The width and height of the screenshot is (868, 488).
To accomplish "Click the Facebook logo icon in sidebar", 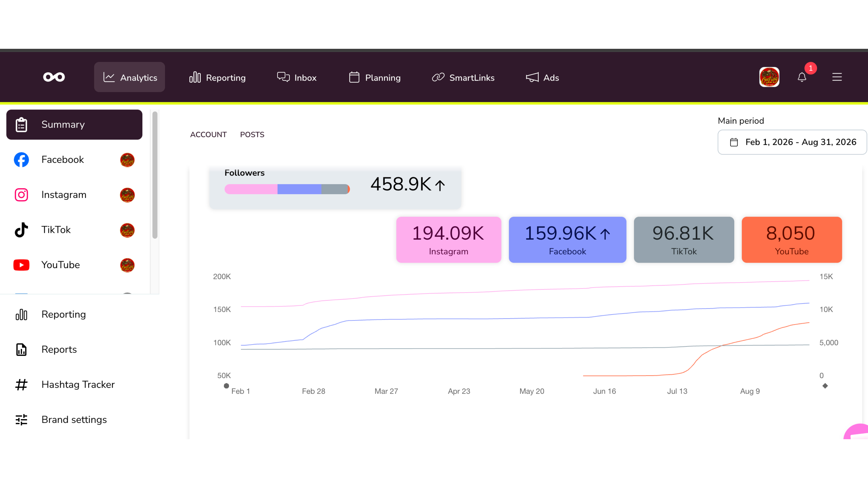I will [21, 160].
